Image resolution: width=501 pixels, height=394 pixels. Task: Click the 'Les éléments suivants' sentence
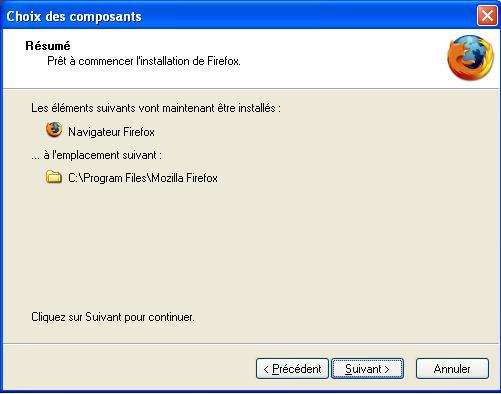point(156,108)
